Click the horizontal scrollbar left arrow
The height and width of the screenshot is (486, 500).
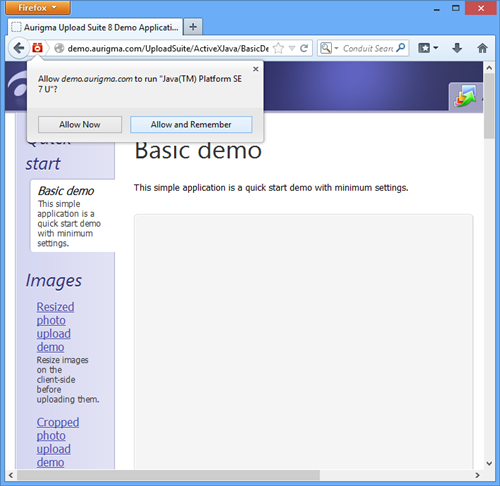tap(11, 475)
